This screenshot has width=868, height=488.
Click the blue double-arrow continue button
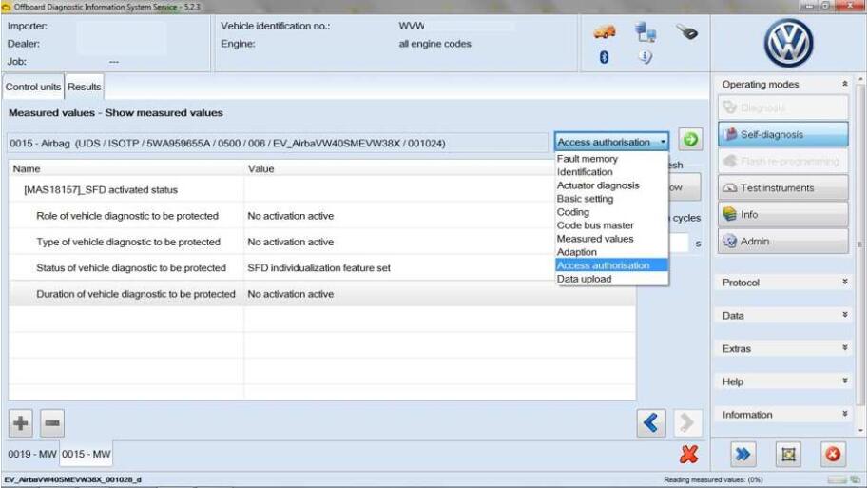click(743, 455)
